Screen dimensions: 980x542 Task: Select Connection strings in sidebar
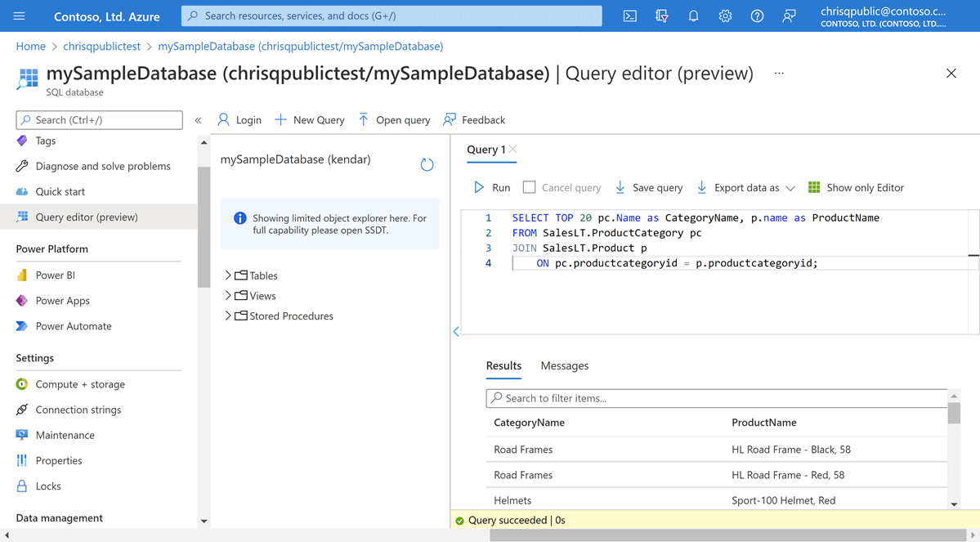tap(78, 410)
